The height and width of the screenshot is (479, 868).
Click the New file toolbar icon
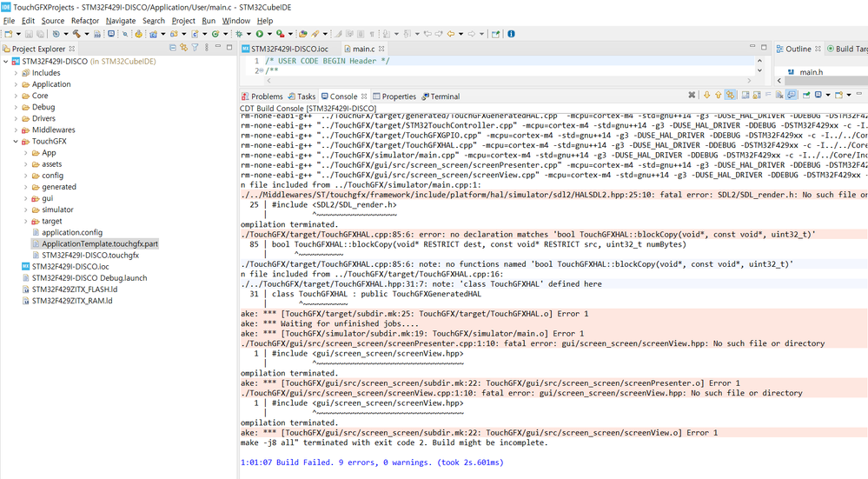[x=9, y=34]
